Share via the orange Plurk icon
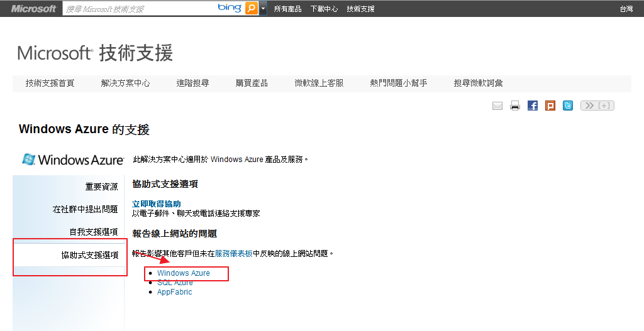 [x=550, y=106]
